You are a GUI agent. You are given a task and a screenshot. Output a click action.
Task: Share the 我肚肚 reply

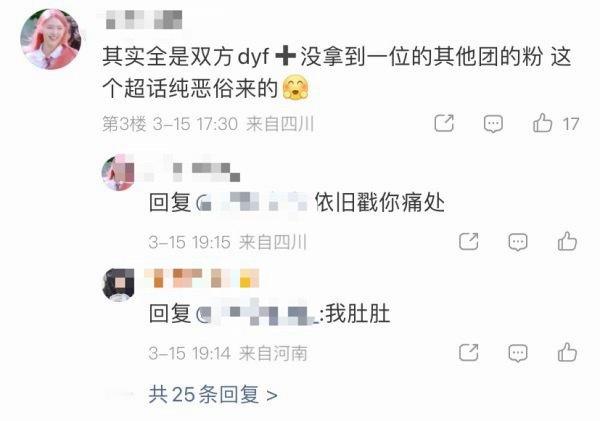469,352
